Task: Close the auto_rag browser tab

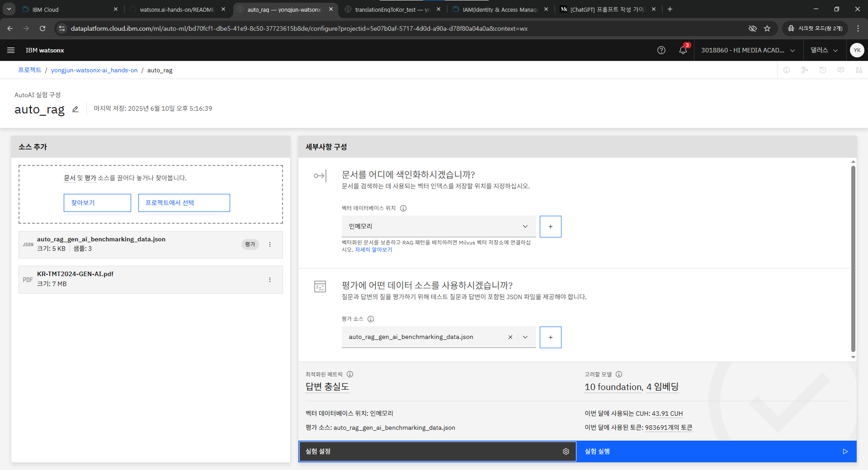Action: point(331,9)
